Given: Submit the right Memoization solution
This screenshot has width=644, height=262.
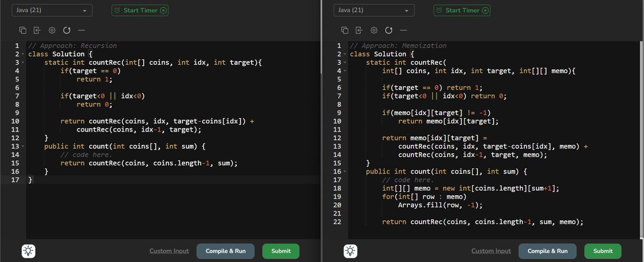Looking at the screenshot, I should pyautogui.click(x=603, y=251).
